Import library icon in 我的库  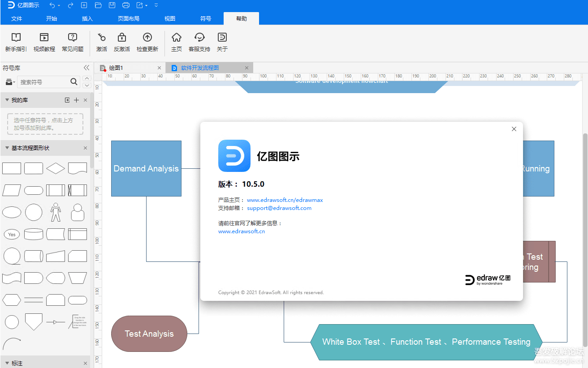pos(67,100)
